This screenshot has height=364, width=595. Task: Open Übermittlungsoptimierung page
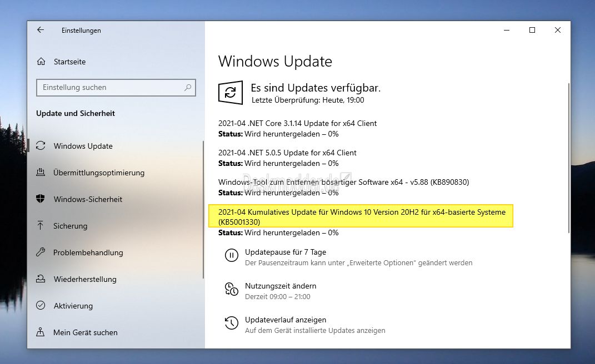[x=99, y=173]
